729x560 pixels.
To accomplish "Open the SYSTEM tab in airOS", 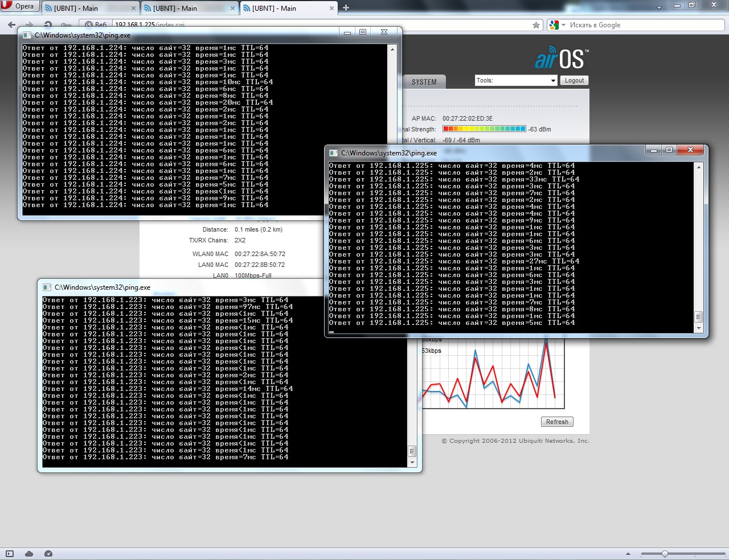I will [424, 82].
